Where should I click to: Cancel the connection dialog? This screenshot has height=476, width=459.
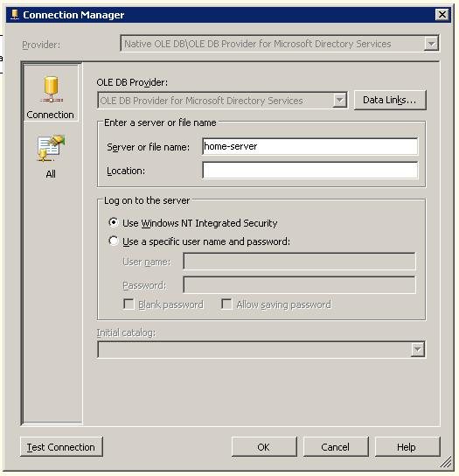336,447
